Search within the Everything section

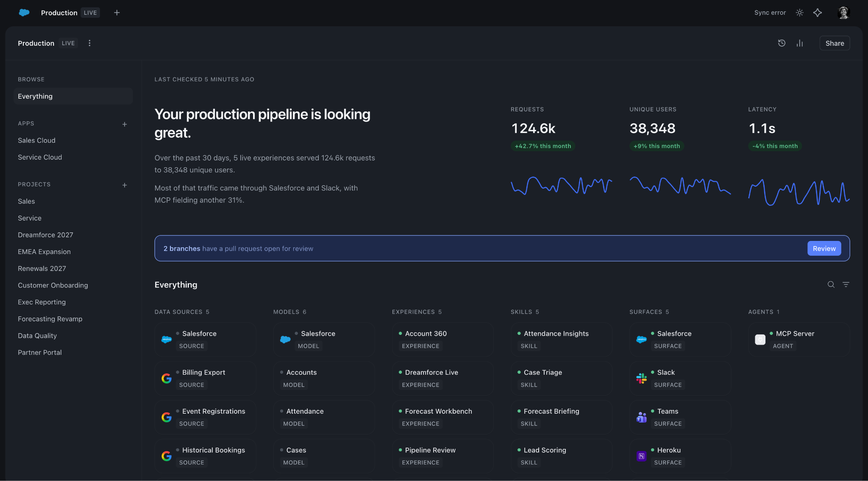pyautogui.click(x=831, y=285)
